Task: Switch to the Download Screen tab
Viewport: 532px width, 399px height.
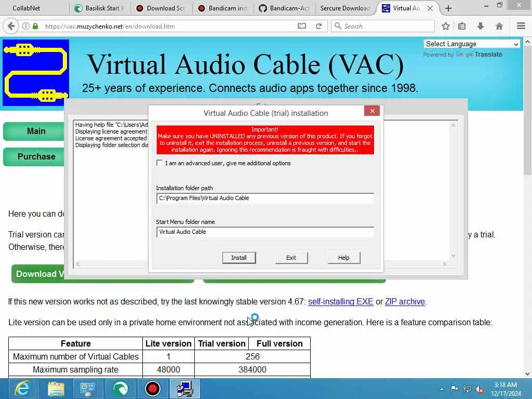Action: click(161, 8)
